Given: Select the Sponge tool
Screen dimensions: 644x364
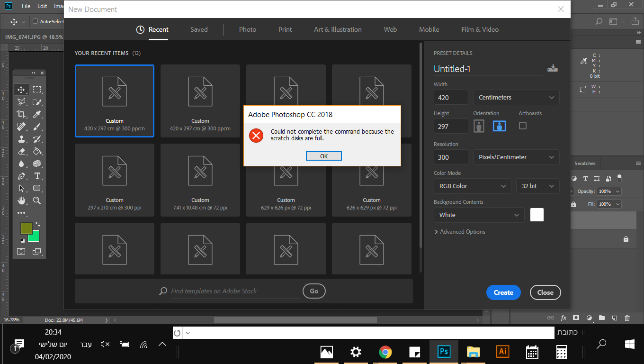Looking at the screenshot, I should [x=37, y=164].
